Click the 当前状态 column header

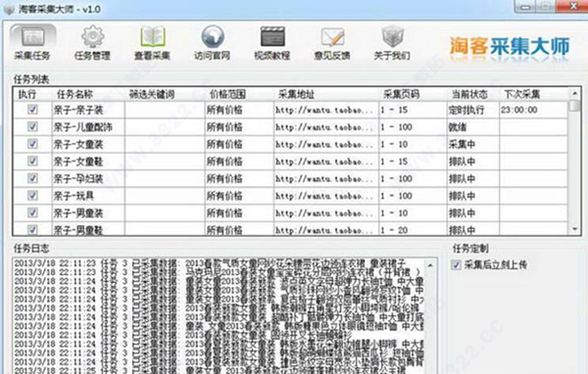pyautogui.click(x=469, y=94)
